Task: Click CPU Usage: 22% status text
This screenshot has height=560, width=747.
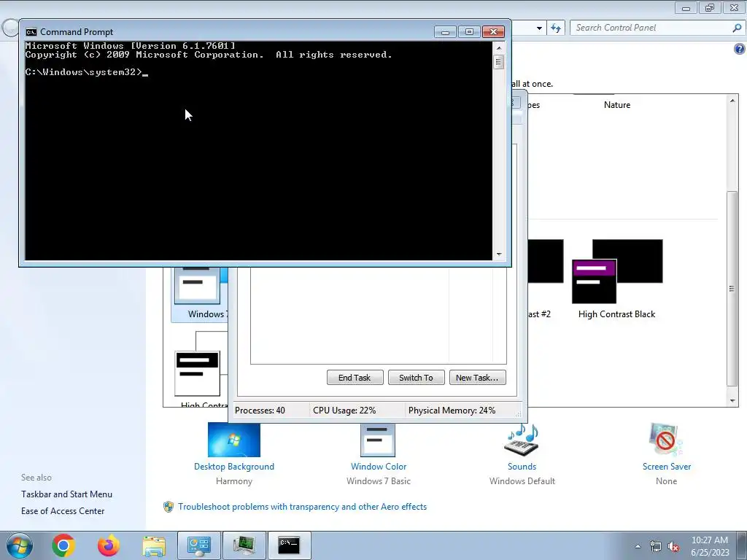Action: point(344,411)
